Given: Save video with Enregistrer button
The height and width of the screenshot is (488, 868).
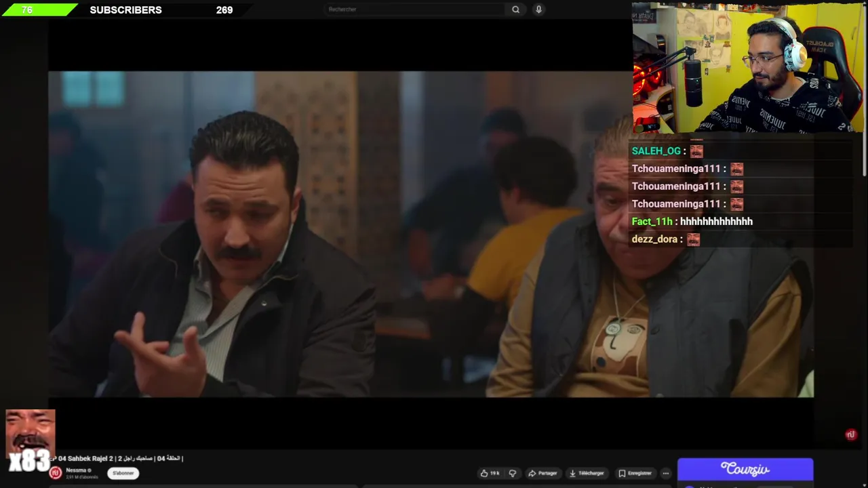Looking at the screenshot, I should [x=635, y=473].
